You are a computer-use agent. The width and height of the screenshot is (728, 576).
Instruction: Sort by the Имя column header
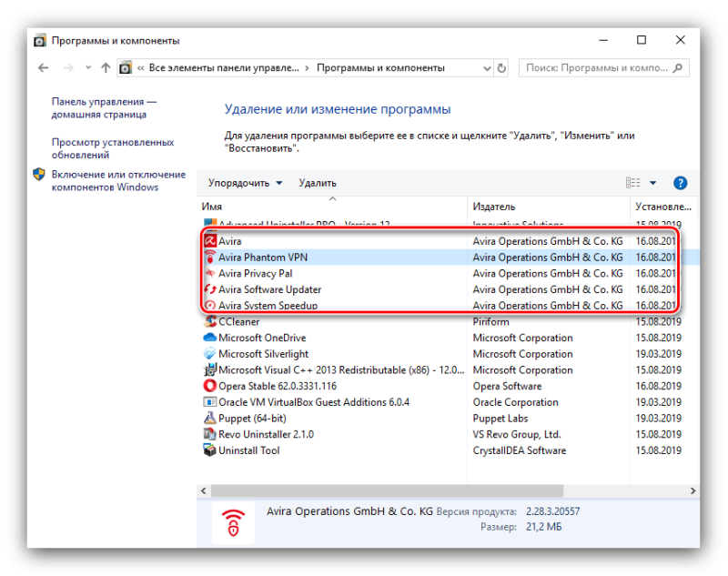tap(332, 207)
